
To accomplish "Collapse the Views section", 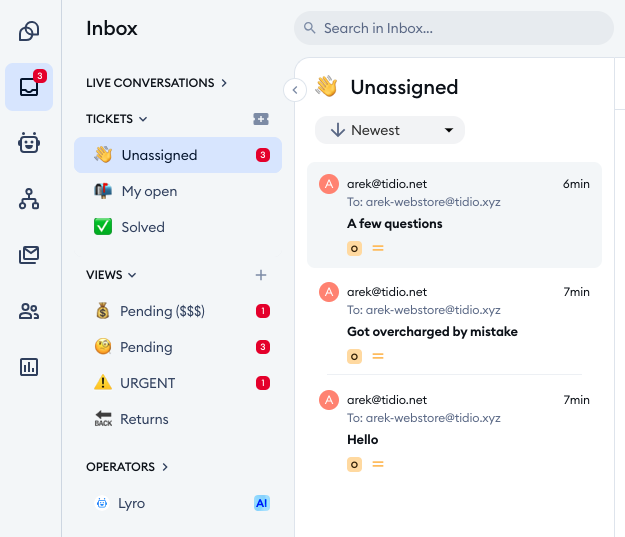I will tap(111, 275).
